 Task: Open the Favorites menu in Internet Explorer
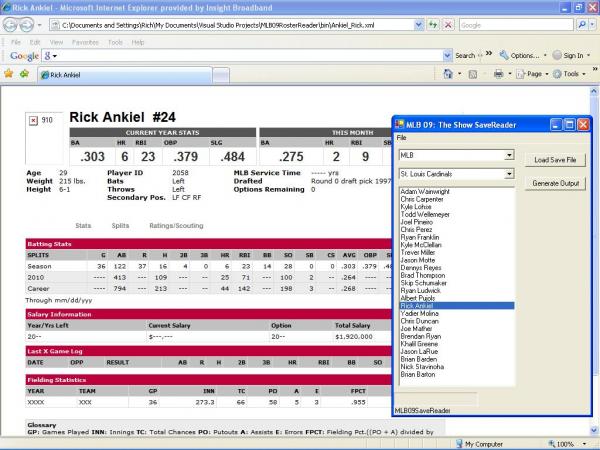(85, 42)
